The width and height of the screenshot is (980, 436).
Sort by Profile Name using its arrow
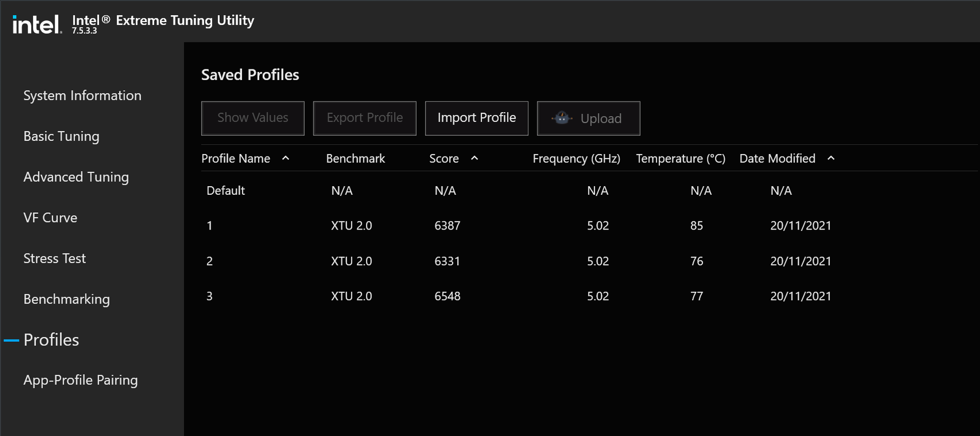point(286,158)
